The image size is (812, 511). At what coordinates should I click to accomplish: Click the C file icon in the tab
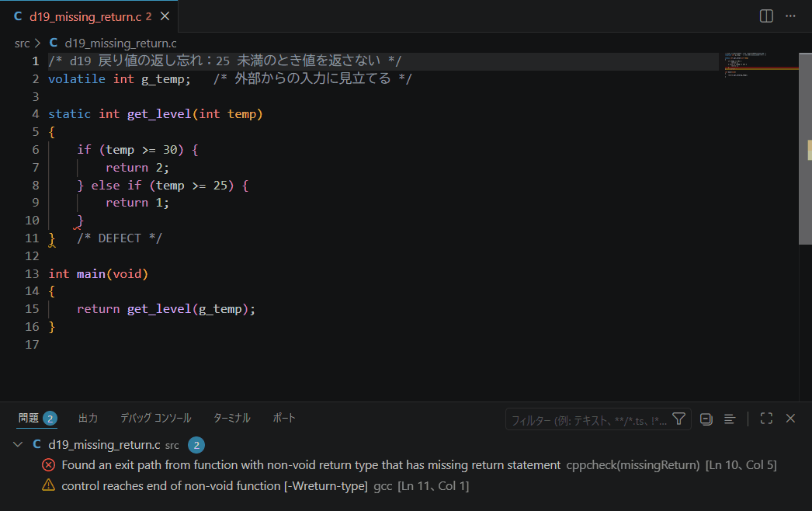[x=18, y=16]
